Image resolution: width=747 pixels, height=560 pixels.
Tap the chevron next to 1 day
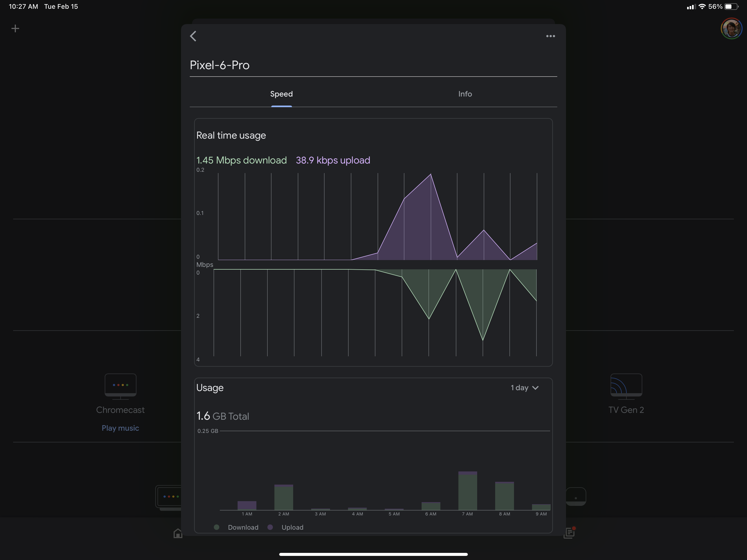click(x=535, y=388)
